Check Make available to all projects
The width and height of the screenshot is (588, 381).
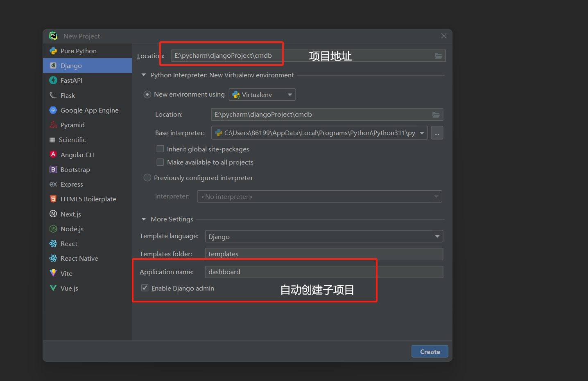[161, 162]
